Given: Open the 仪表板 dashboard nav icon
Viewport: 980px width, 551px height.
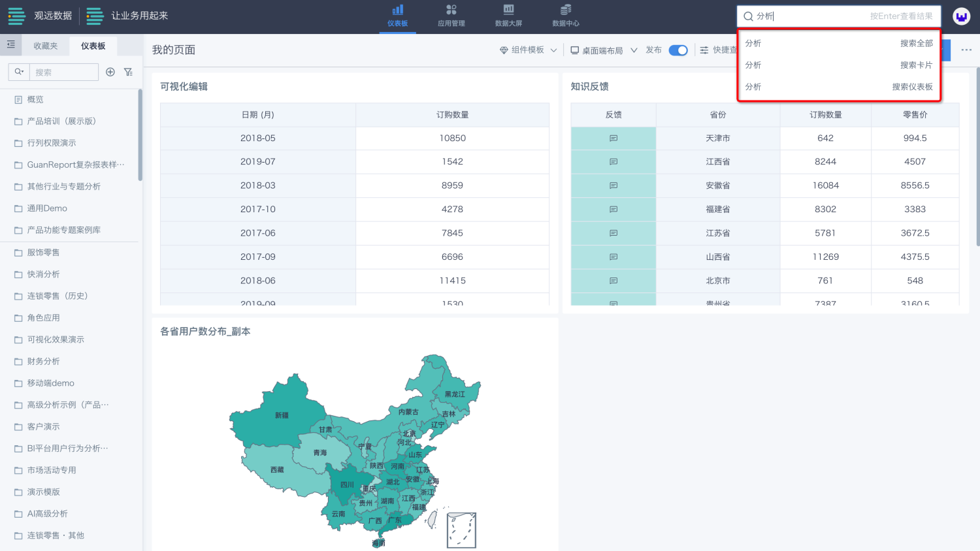Looking at the screenshot, I should pos(397,10).
